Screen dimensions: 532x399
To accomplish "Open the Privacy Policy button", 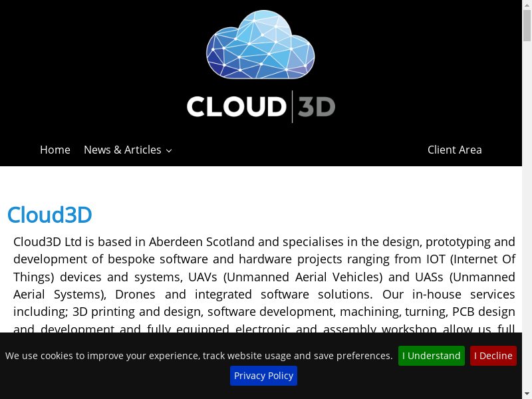I will click(263, 376).
